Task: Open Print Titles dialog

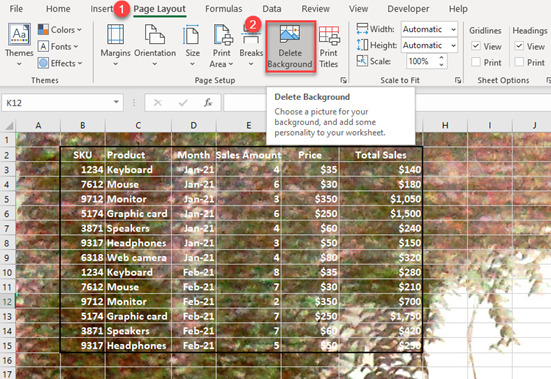Action: point(329,46)
